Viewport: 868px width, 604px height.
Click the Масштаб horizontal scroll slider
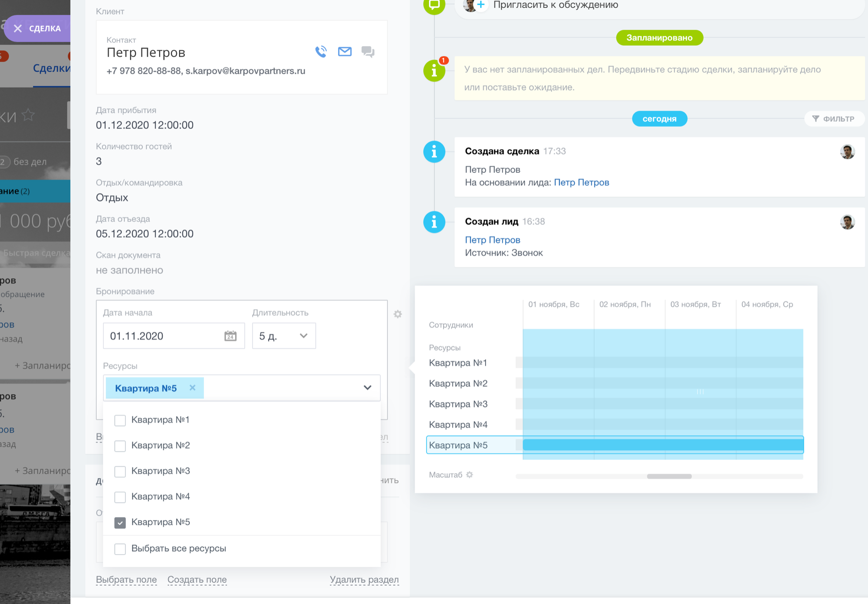pos(669,476)
